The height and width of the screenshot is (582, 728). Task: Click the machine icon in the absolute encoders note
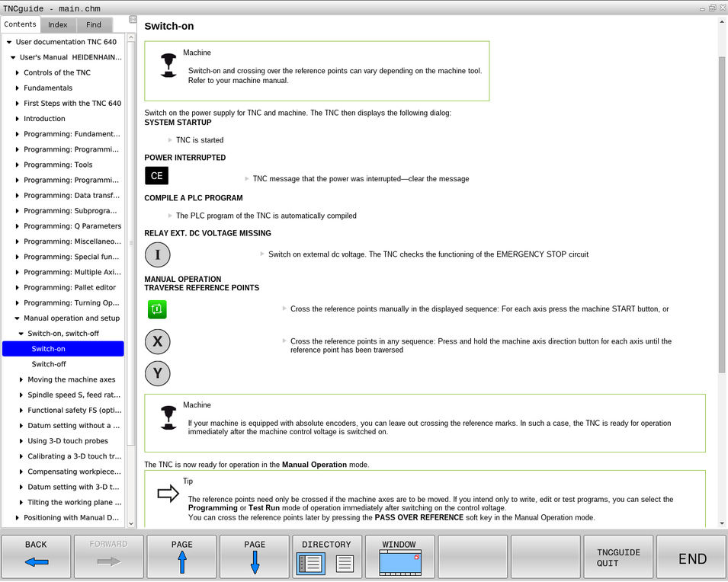tap(168, 417)
